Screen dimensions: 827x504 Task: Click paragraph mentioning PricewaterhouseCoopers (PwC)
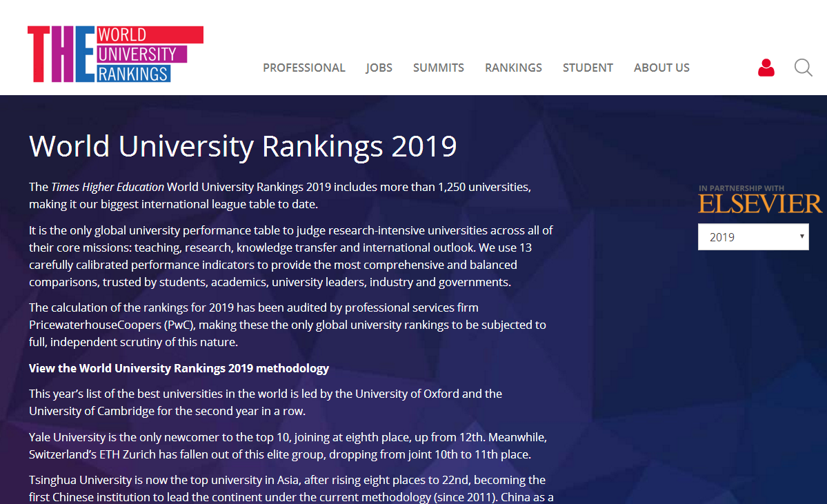pyautogui.click(x=288, y=325)
